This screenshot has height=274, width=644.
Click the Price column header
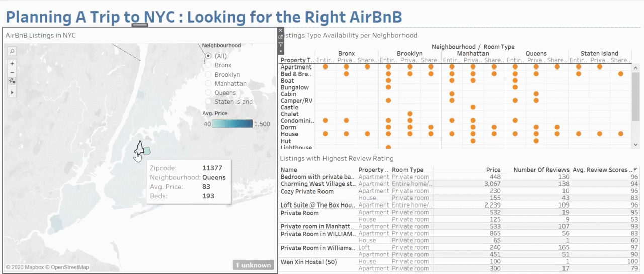pos(493,170)
